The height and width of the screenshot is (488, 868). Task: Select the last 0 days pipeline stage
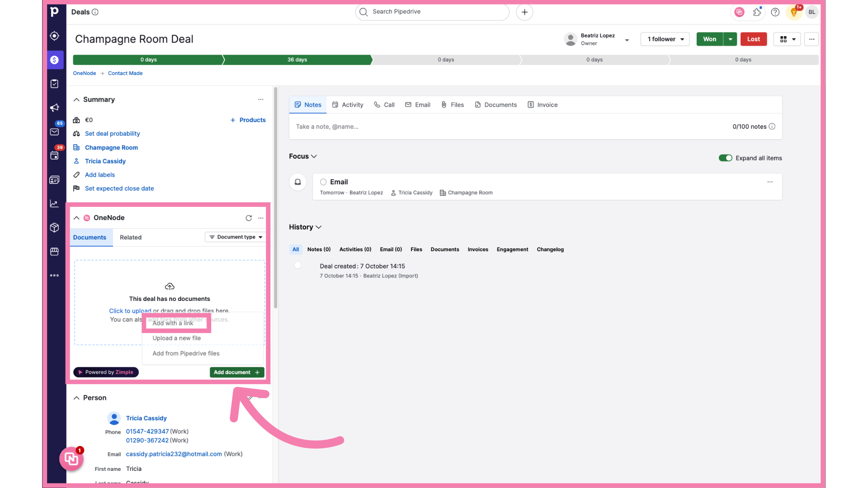[x=743, y=60]
